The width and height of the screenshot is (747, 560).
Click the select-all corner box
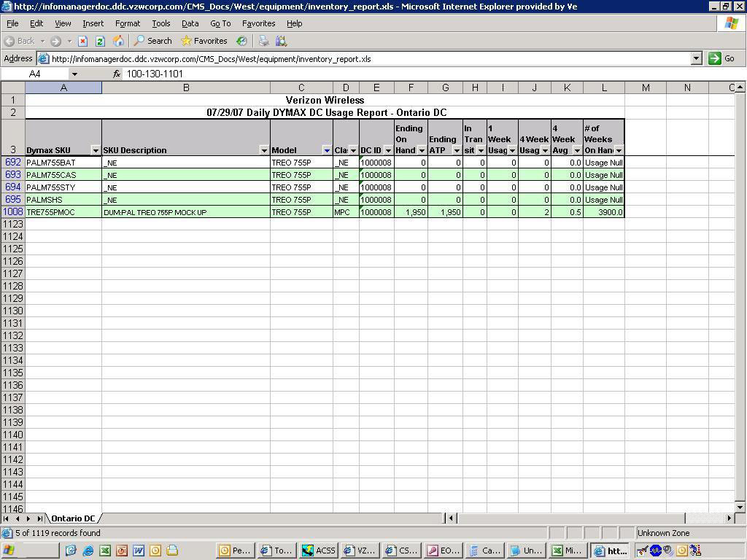coord(13,87)
